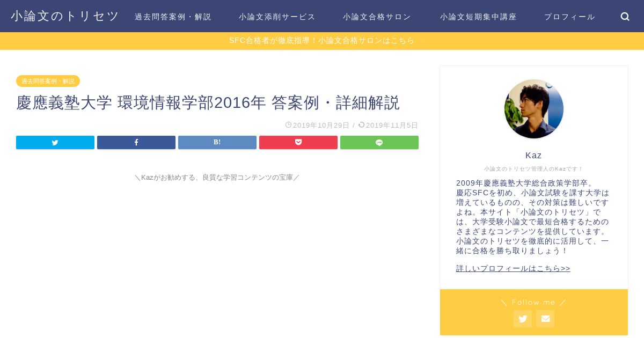Share the article on Facebook

136,142
